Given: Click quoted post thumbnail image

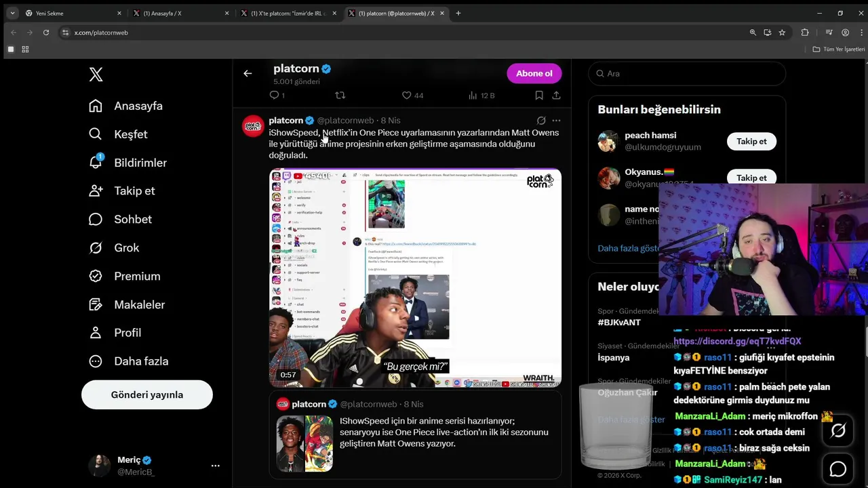Looking at the screenshot, I should click(304, 443).
